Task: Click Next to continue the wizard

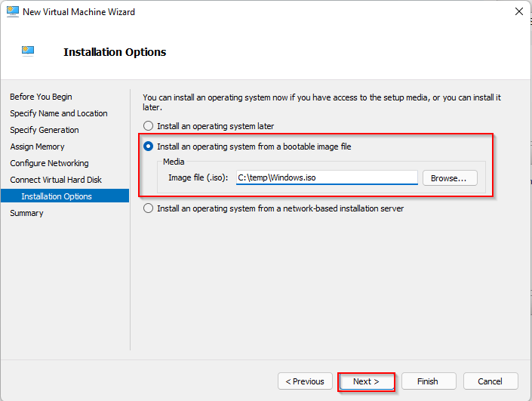Action: 367,381
